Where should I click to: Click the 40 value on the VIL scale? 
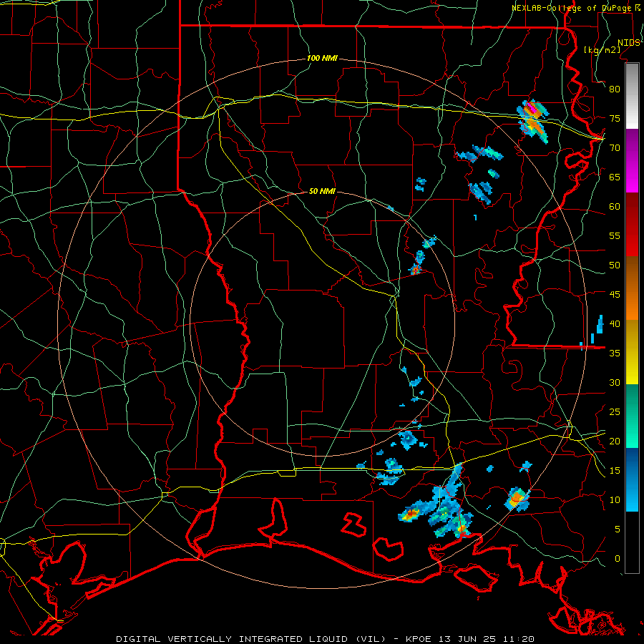[615, 324]
